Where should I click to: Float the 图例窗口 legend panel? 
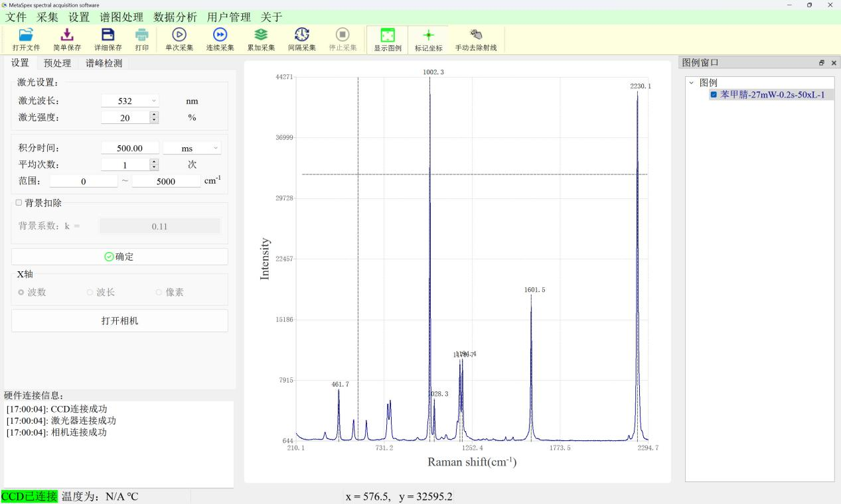pos(822,63)
